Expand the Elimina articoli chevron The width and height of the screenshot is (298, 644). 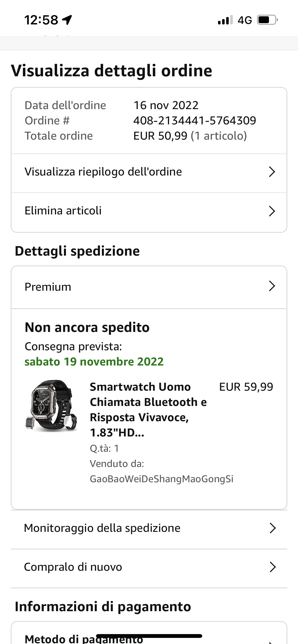click(272, 211)
